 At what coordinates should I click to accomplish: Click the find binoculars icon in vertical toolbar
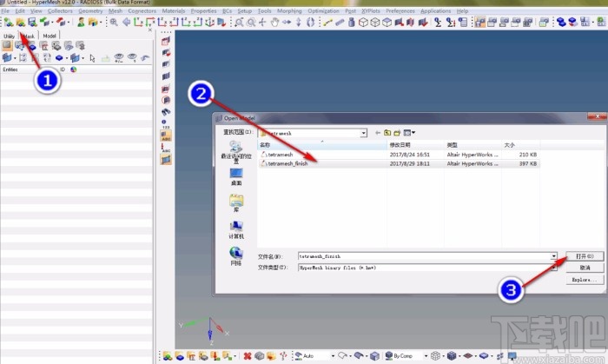(166, 112)
